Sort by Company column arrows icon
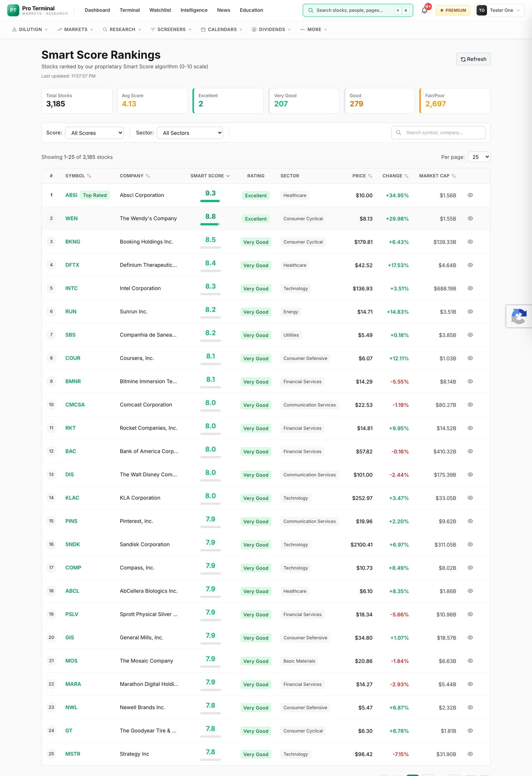The image size is (532, 776). [148, 176]
